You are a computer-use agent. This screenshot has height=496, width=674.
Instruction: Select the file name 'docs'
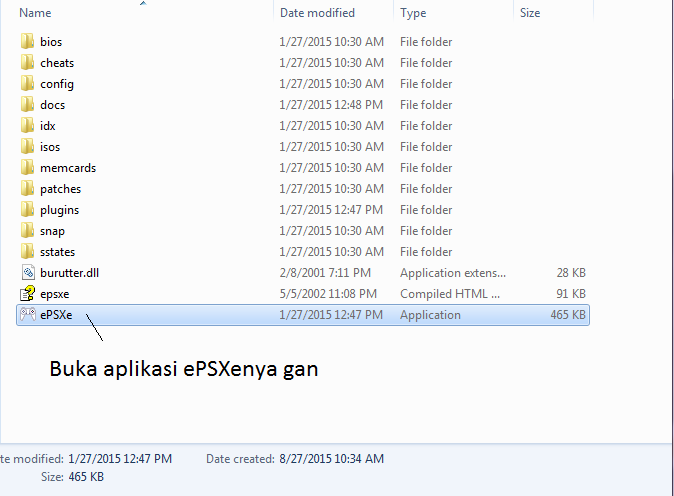point(52,105)
